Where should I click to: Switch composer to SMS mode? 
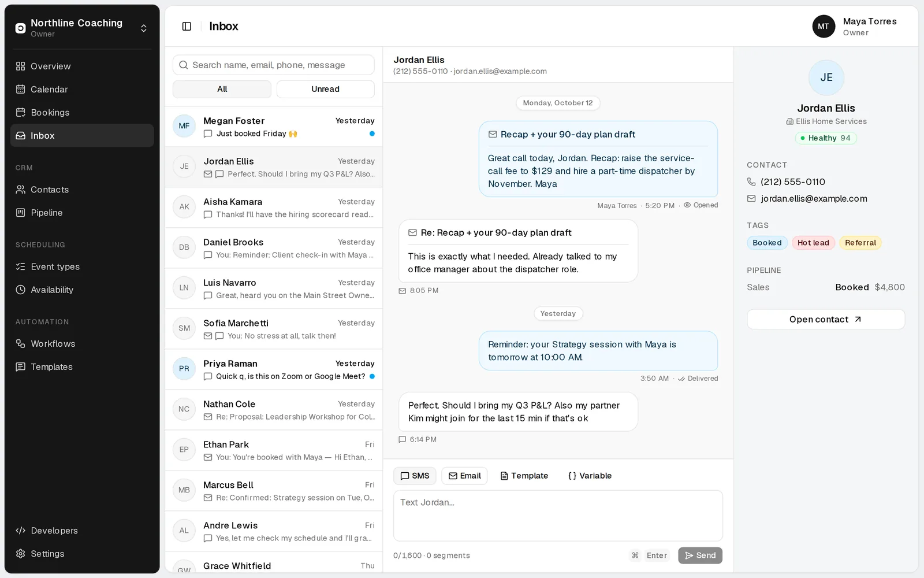tap(415, 476)
